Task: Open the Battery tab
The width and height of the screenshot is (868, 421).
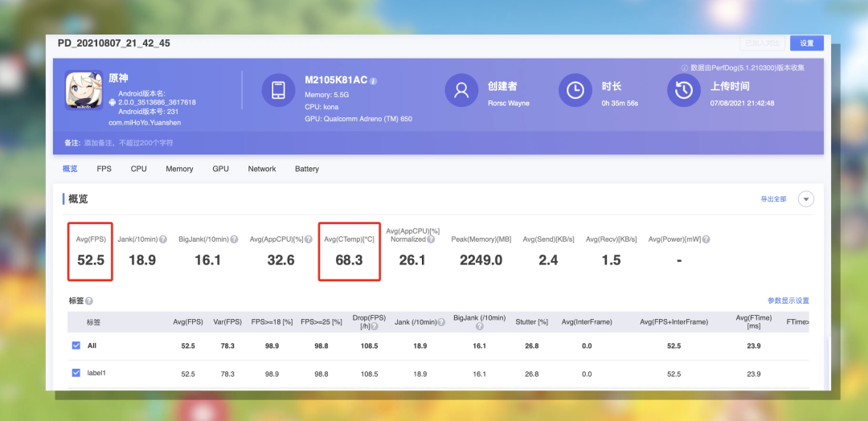Action: [x=307, y=169]
